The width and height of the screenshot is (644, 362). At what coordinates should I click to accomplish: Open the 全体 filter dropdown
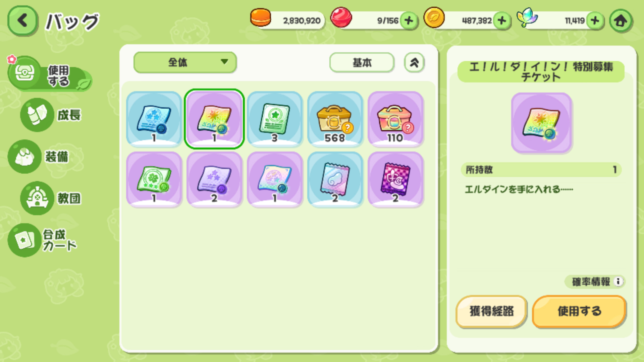tap(185, 62)
